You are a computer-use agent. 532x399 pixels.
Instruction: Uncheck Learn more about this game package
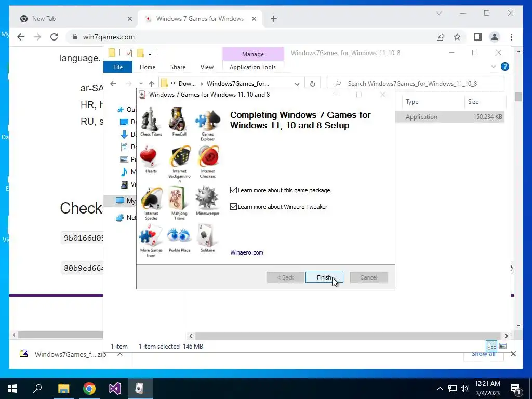click(233, 190)
